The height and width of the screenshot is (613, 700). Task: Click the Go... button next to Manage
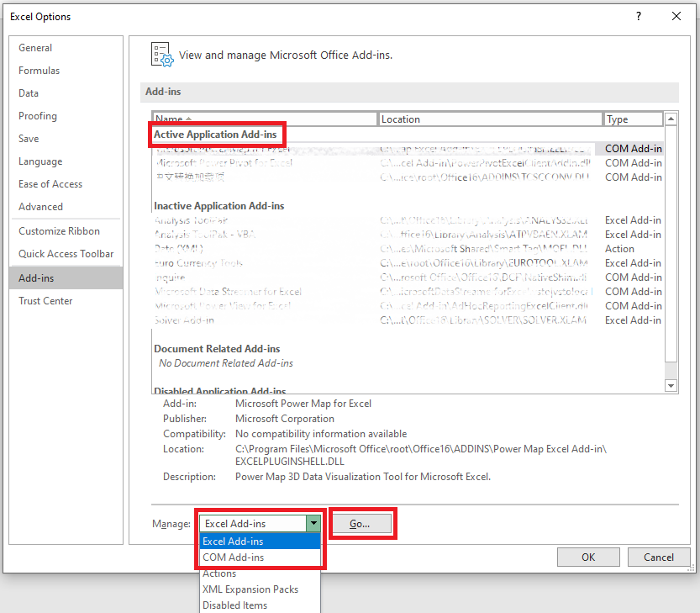click(x=362, y=524)
